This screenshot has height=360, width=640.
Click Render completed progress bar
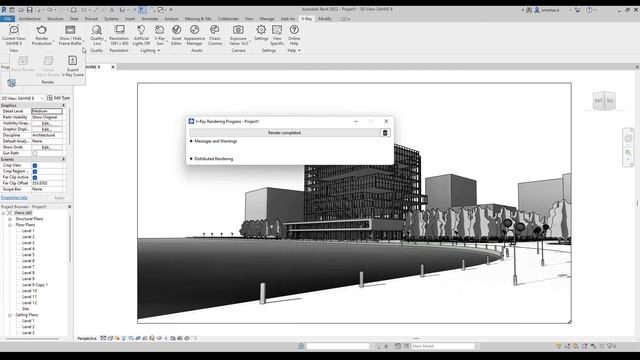click(284, 133)
